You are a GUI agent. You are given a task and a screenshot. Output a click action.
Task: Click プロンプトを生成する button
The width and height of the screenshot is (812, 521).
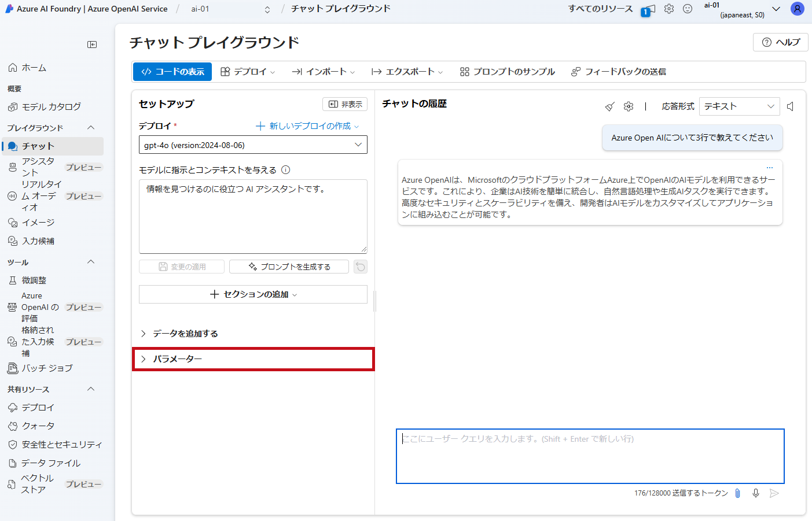289,267
